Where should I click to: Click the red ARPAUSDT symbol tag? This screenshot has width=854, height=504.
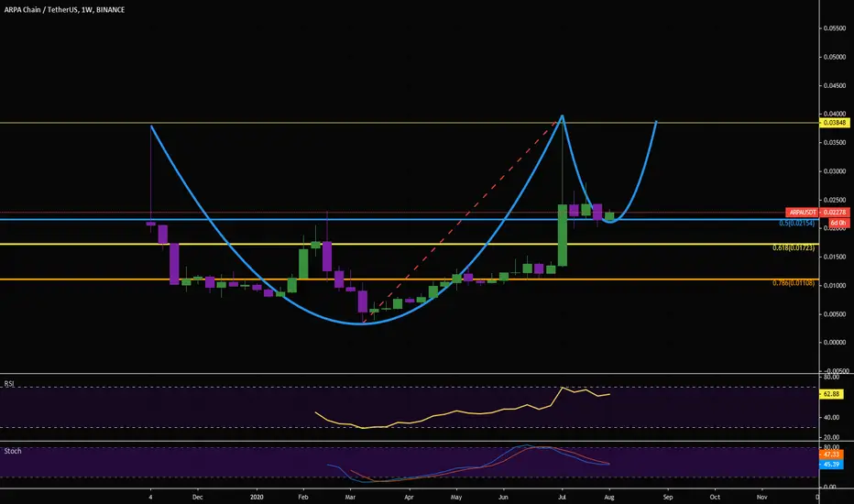[803, 213]
